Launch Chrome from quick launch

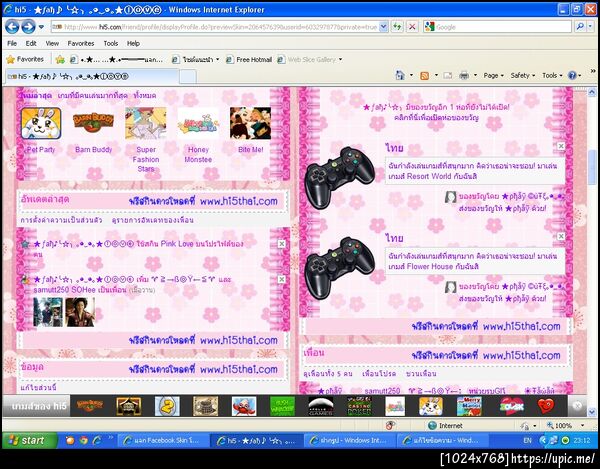[x=83, y=440]
